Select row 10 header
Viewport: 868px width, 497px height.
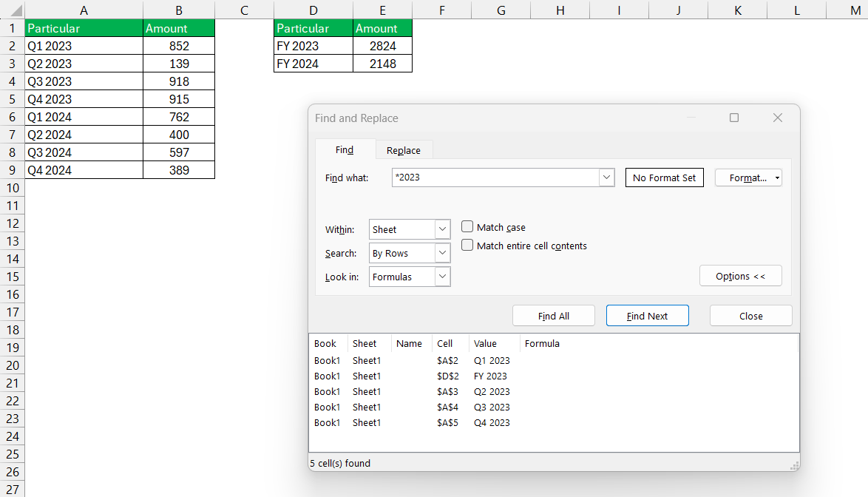coord(12,188)
